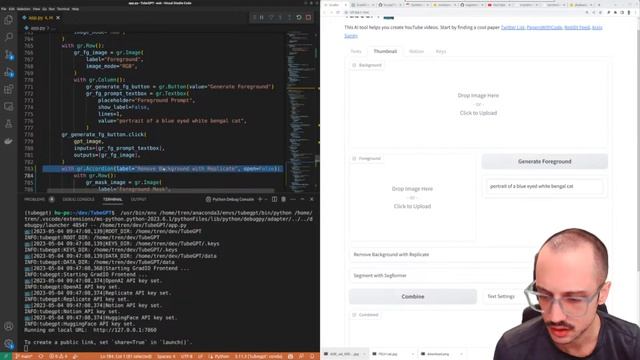
Task: Switch to the Notion tab in web app
Action: (x=416, y=51)
